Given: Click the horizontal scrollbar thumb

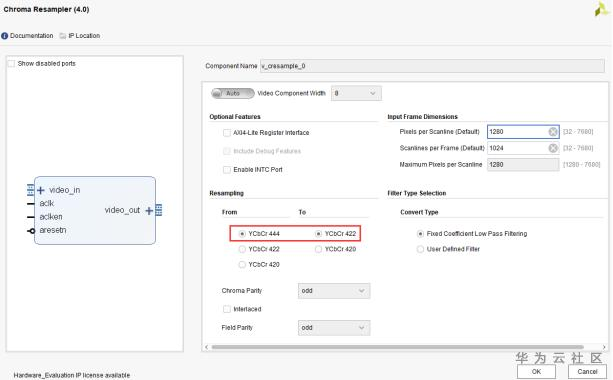Looking at the screenshot, I should [398, 347].
